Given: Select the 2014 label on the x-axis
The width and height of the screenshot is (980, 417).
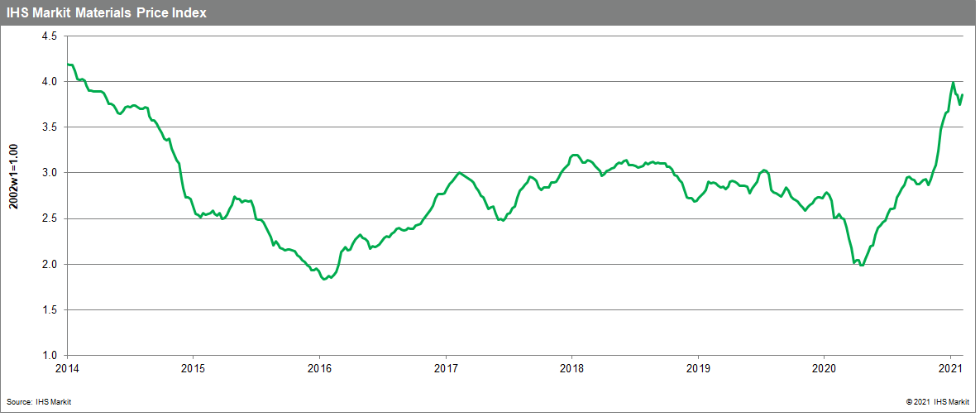Looking at the screenshot, I should [66, 367].
